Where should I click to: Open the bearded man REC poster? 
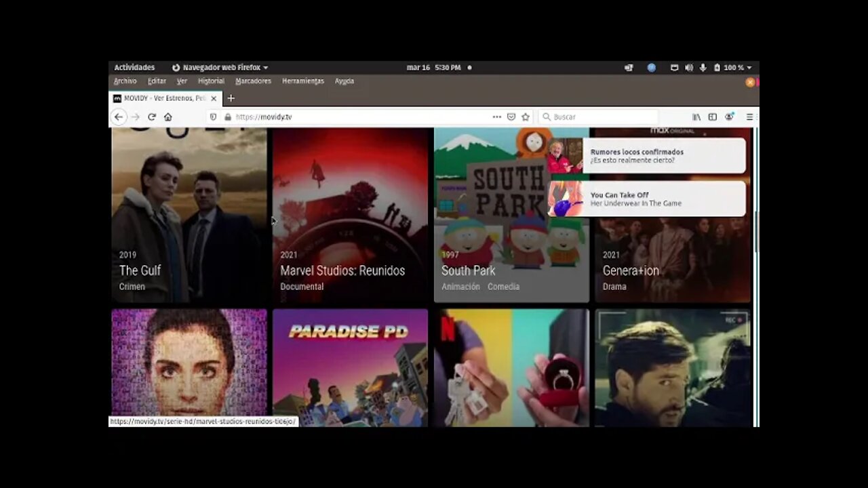[x=673, y=367]
